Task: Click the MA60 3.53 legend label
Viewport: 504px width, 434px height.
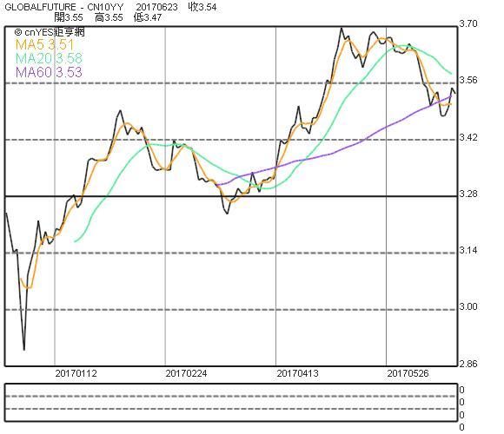Action: [x=49, y=72]
